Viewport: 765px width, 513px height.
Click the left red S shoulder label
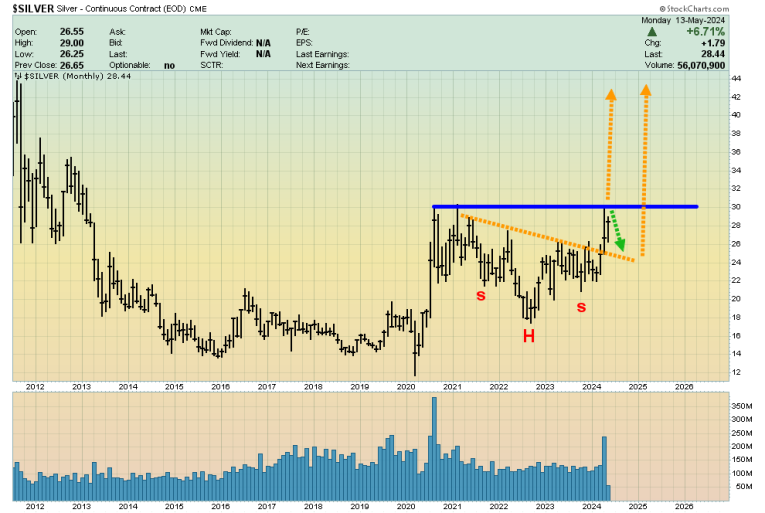481,297
